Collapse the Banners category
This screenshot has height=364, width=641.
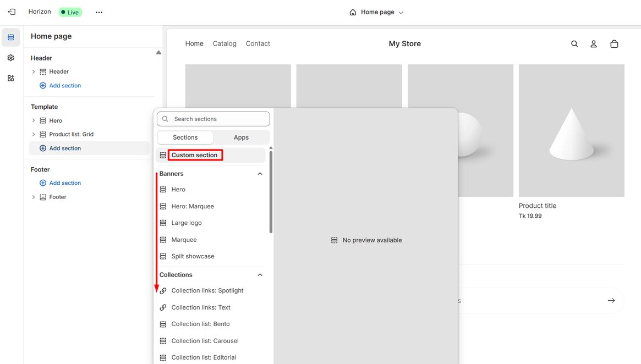pyautogui.click(x=260, y=174)
